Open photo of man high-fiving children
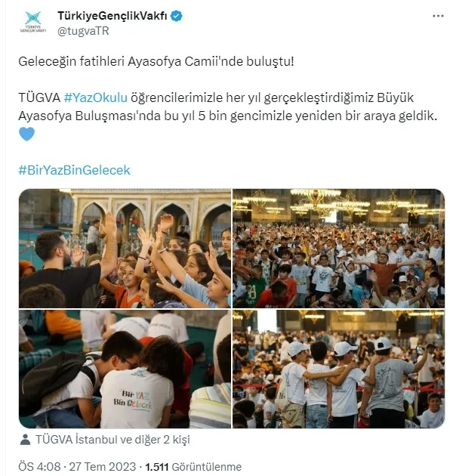Screen dimensions: 450x476 pyautogui.click(x=125, y=249)
